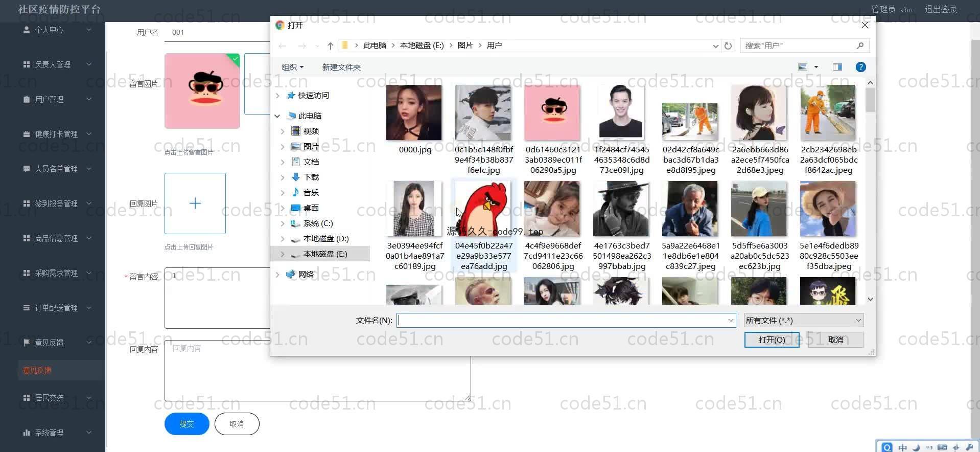The image size is (980, 452).
Task: Change view mode icon in dialog
Action: pyautogui.click(x=803, y=67)
